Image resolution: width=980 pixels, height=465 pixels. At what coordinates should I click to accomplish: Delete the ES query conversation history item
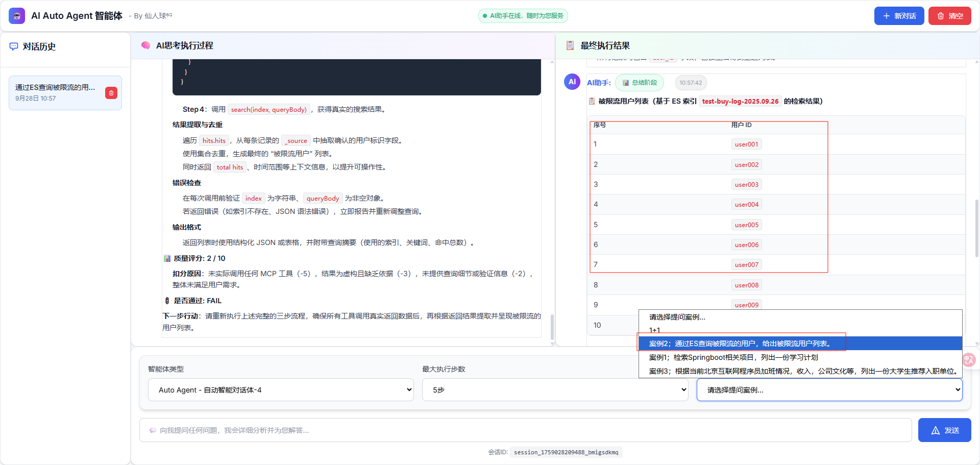pyautogui.click(x=111, y=93)
